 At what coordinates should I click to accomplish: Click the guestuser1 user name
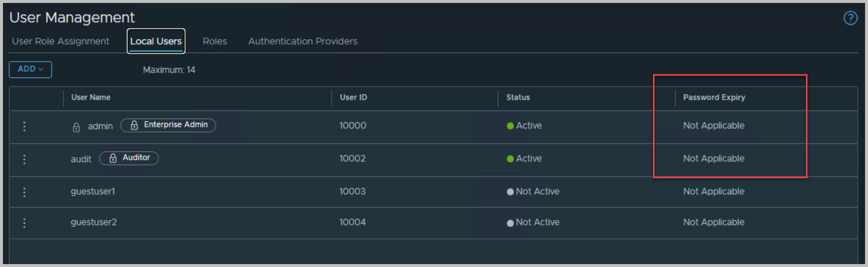pyautogui.click(x=93, y=192)
